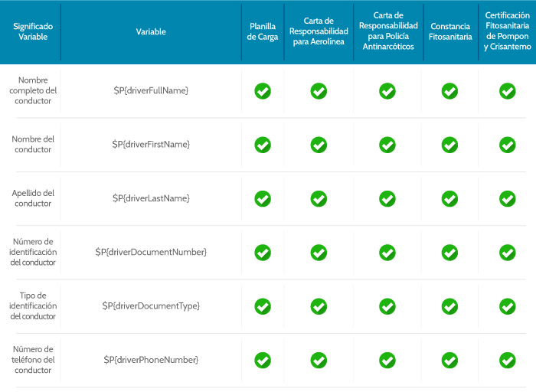Click driverLastName checkmark under Constancia Fitosanitaria

(449, 198)
